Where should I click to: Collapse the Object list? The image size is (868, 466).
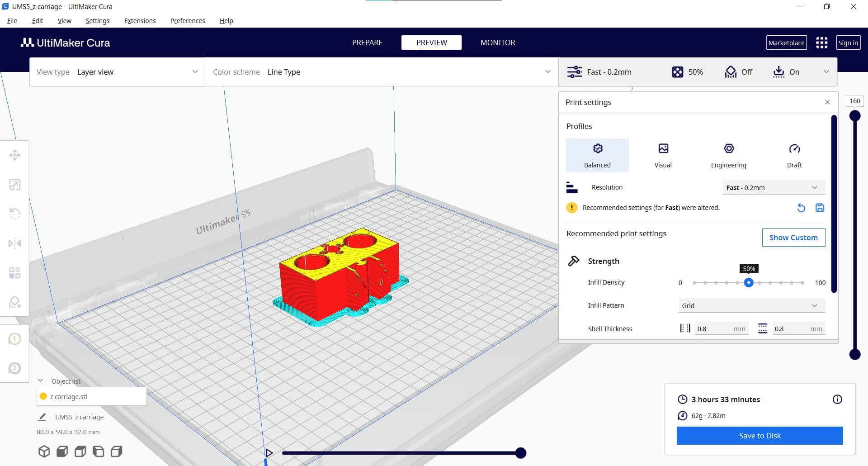40,380
